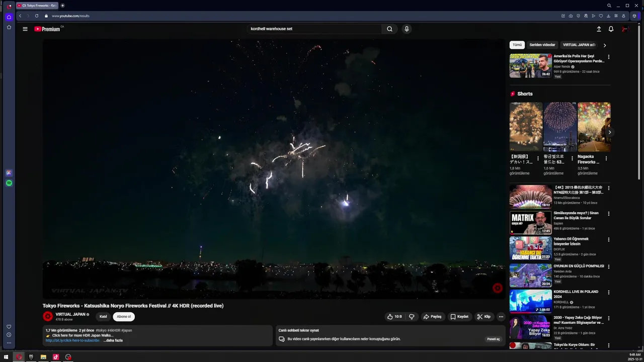644x362 pixels.
Task: Go back with browser back arrow
Action: pyautogui.click(x=20, y=16)
